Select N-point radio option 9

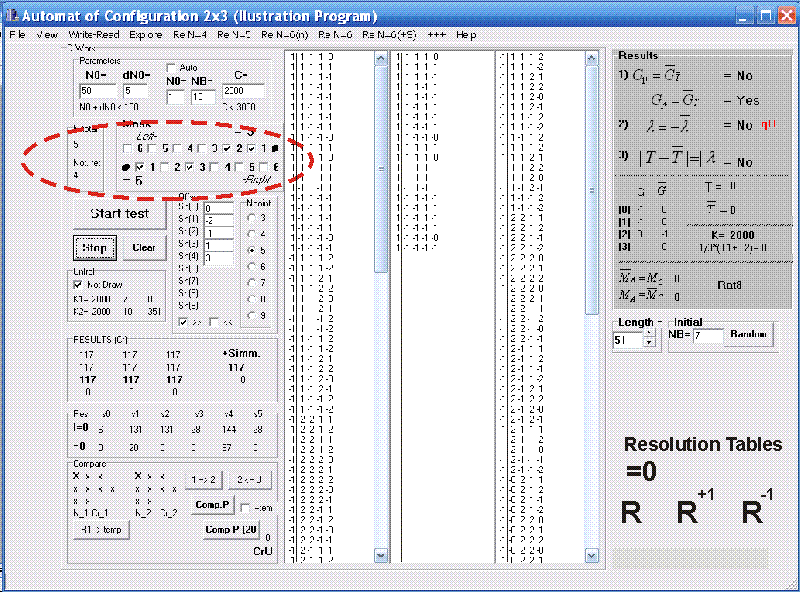click(251, 315)
